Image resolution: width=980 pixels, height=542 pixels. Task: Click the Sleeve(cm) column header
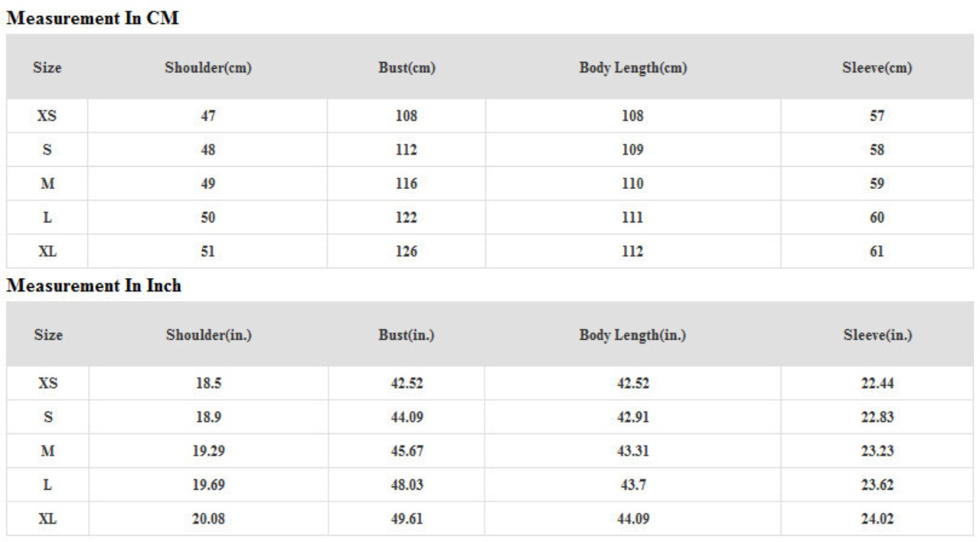(877, 67)
